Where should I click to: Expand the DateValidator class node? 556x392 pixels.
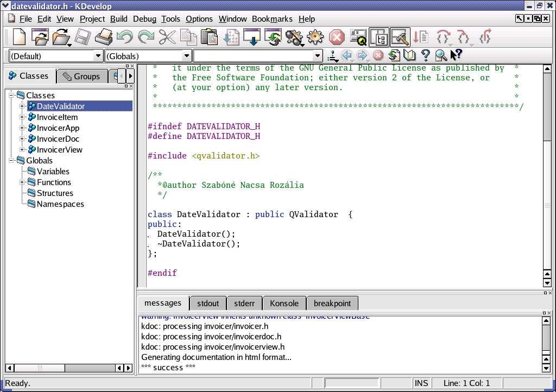coord(22,106)
